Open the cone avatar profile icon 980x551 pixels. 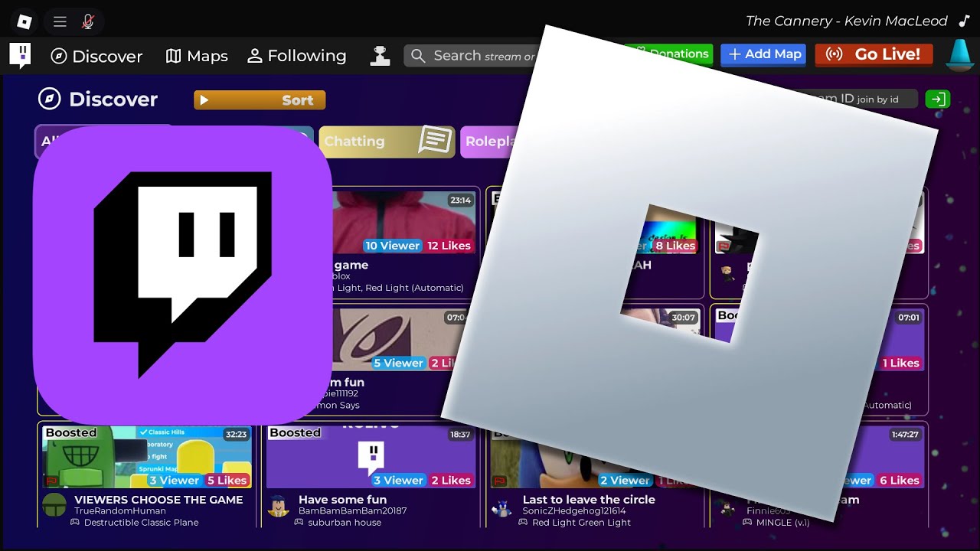point(959,55)
